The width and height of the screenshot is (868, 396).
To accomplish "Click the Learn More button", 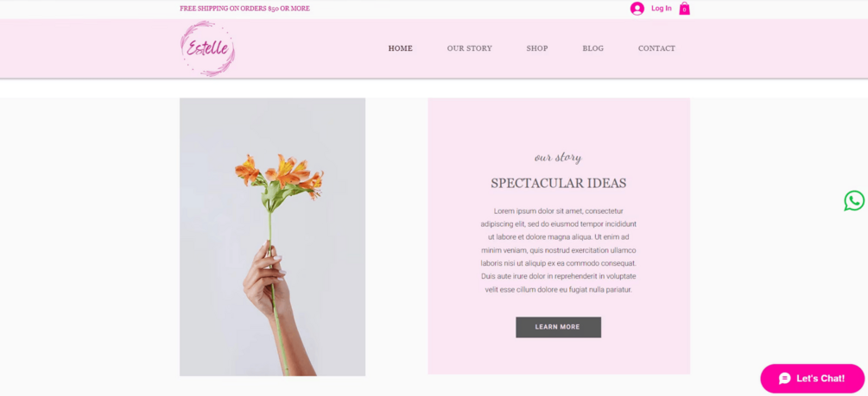I will [x=558, y=327].
